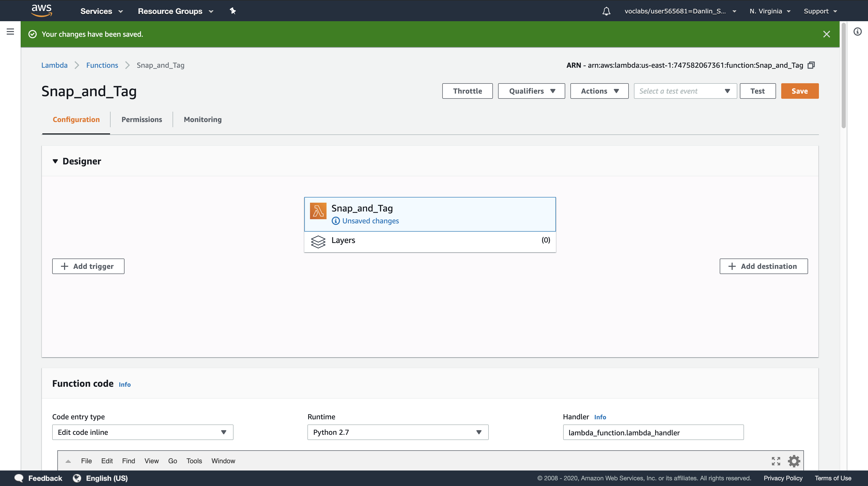The image size is (868, 486).
Task: Expand the Actions dropdown
Action: [x=599, y=91]
